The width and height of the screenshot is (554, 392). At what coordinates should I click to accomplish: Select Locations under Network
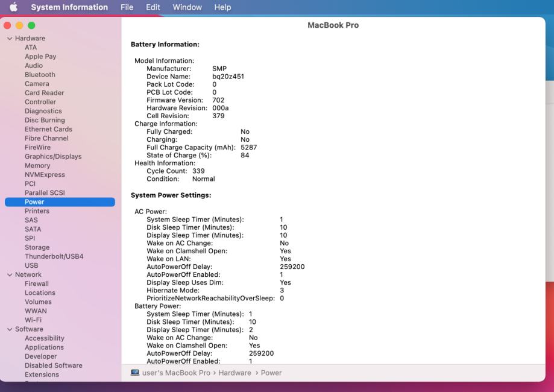tap(40, 292)
